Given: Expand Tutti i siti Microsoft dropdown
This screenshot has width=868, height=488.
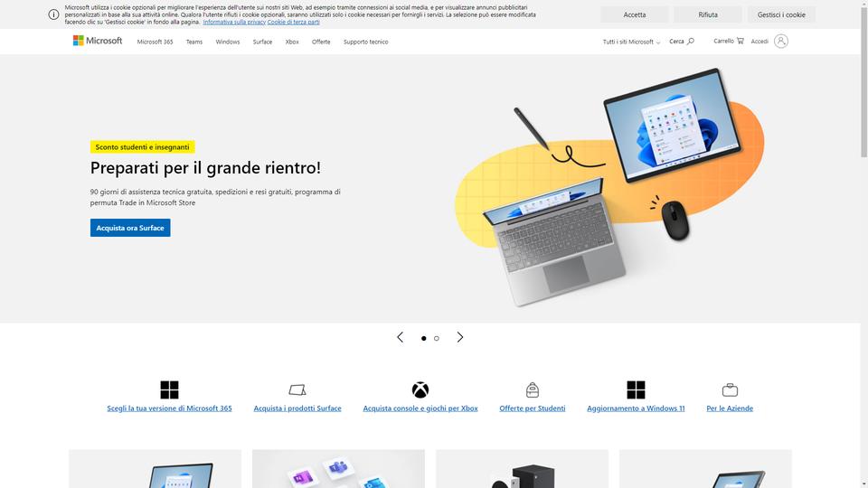Looking at the screenshot, I should pos(631,42).
